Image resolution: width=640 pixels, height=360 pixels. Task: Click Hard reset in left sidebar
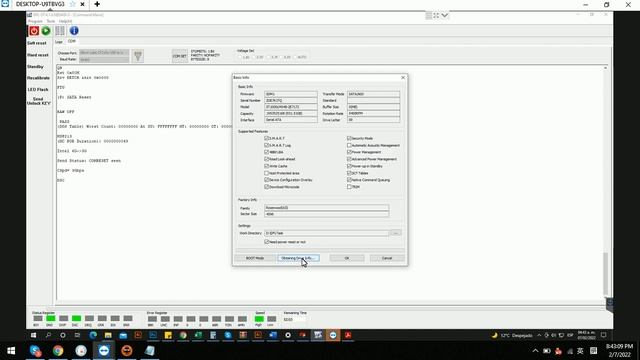pos(38,55)
